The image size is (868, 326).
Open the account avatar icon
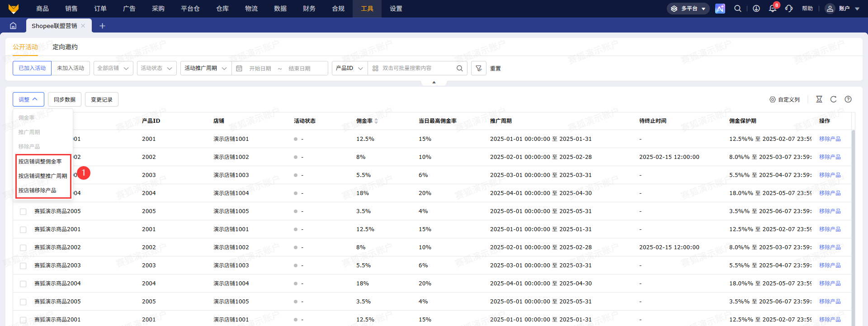(x=830, y=9)
